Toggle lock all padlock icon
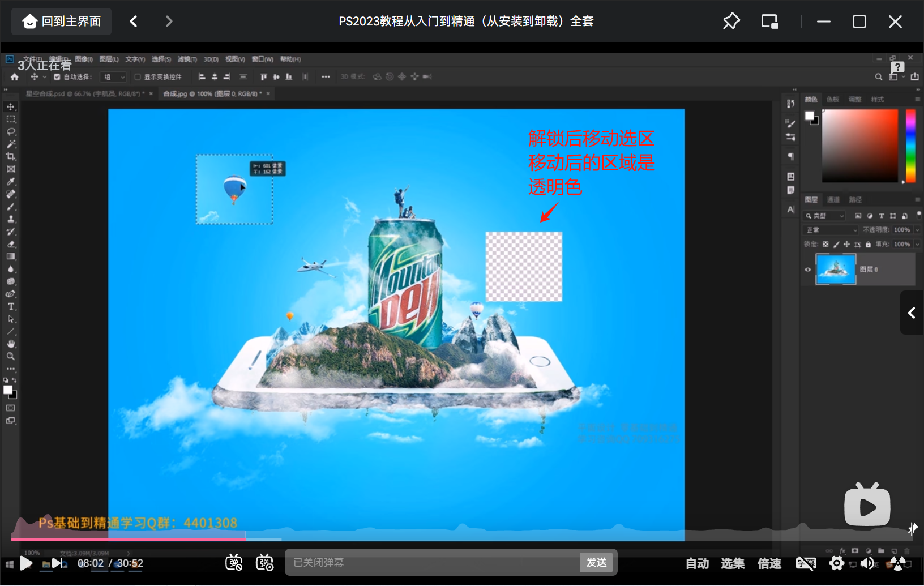The width and height of the screenshot is (924, 586). (x=868, y=245)
